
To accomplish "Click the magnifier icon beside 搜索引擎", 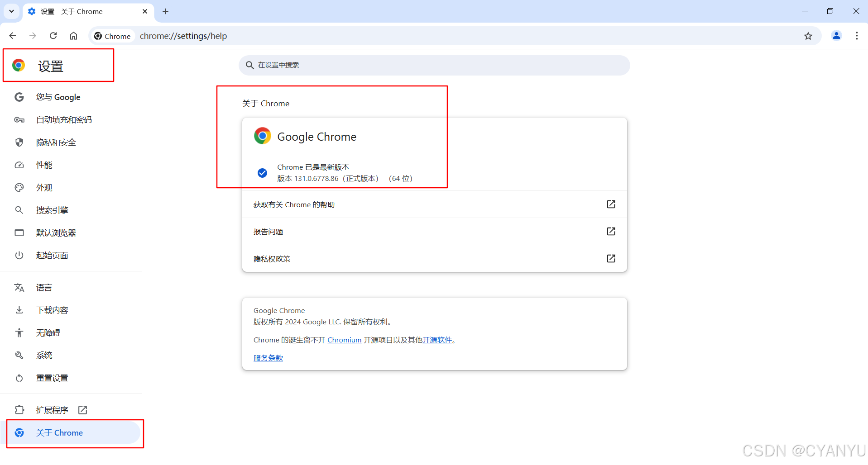I will (19, 210).
